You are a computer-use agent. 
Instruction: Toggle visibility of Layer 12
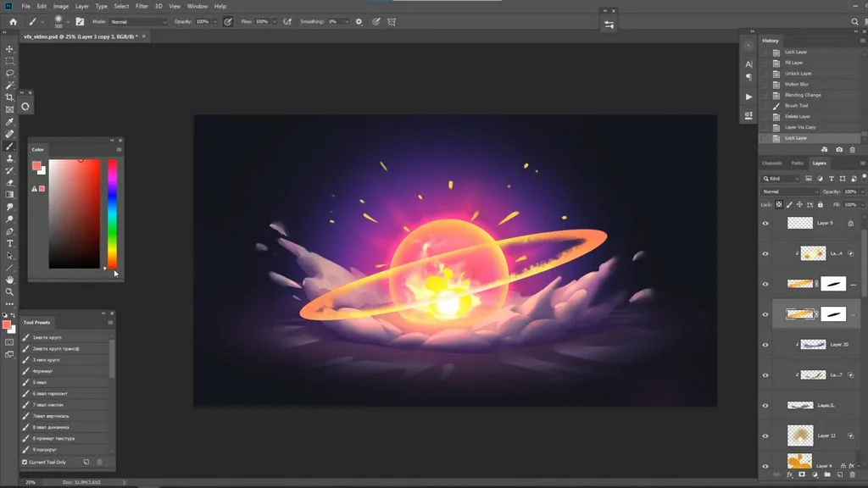pyautogui.click(x=765, y=436)
